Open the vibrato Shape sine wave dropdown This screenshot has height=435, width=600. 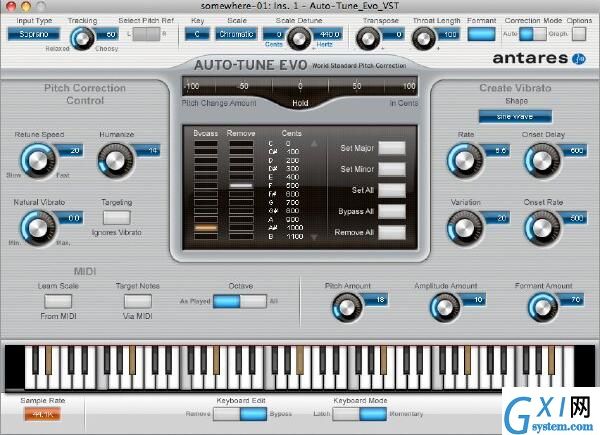pos(515,116)
